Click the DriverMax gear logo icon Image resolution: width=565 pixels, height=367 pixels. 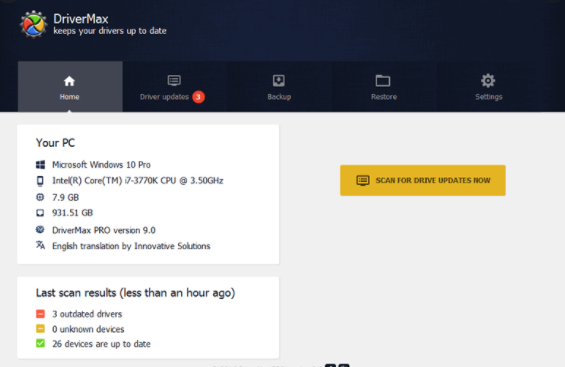(34, 24)
